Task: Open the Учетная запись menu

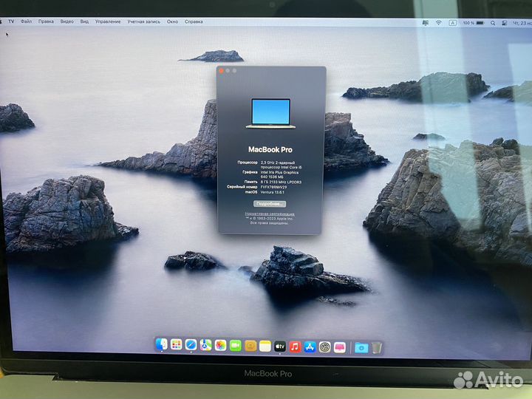Action: click(x=143, y=21)
